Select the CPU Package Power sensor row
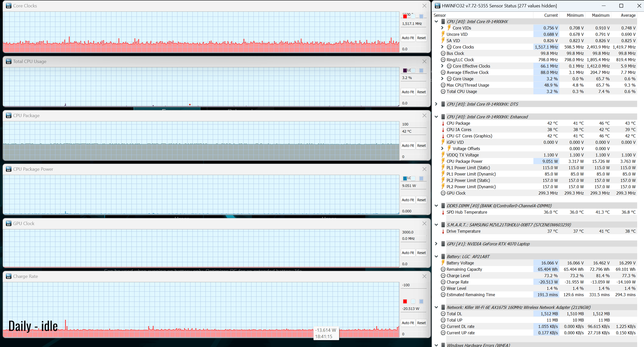Image resolution: width=644 pixels, height=347 pixels. click(535, 161)
